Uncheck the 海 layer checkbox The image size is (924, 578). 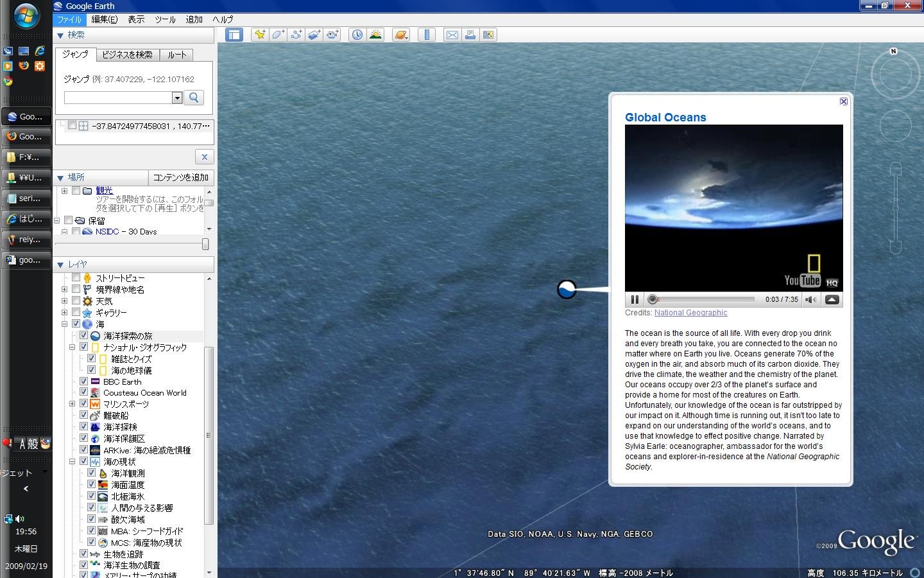(76, 324)
